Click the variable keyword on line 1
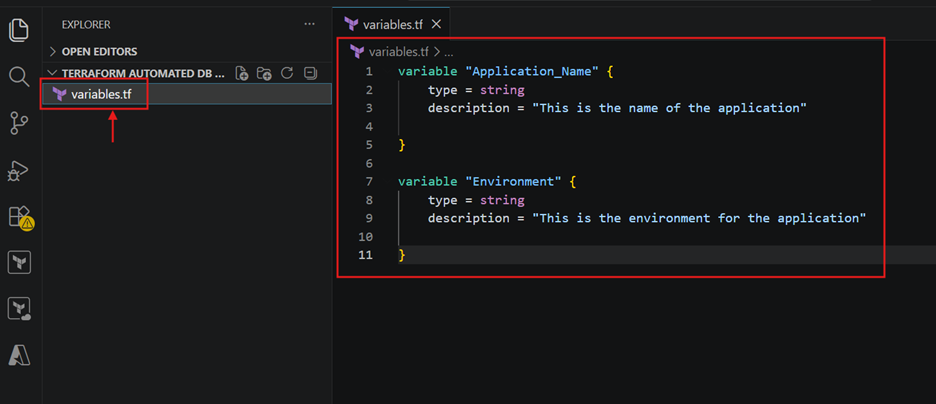 (427, 72)
